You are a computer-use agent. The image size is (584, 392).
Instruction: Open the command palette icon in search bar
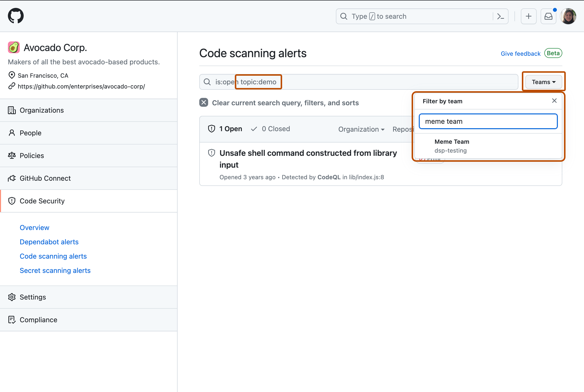click(500, 17)
